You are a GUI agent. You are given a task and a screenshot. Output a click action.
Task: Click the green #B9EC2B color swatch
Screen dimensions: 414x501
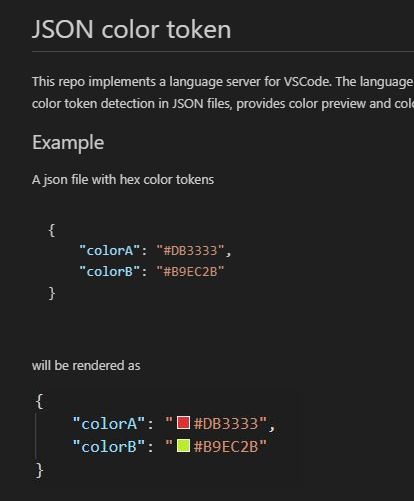[x=183, y=446]
